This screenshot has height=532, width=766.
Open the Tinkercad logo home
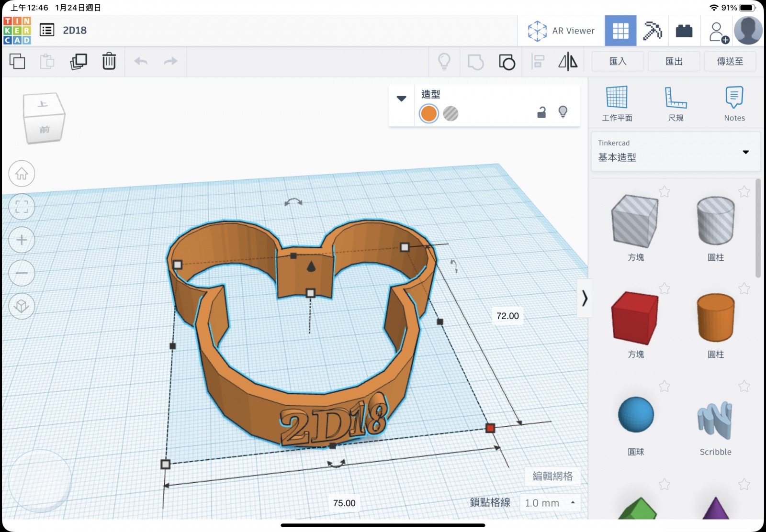pos(17,31)
